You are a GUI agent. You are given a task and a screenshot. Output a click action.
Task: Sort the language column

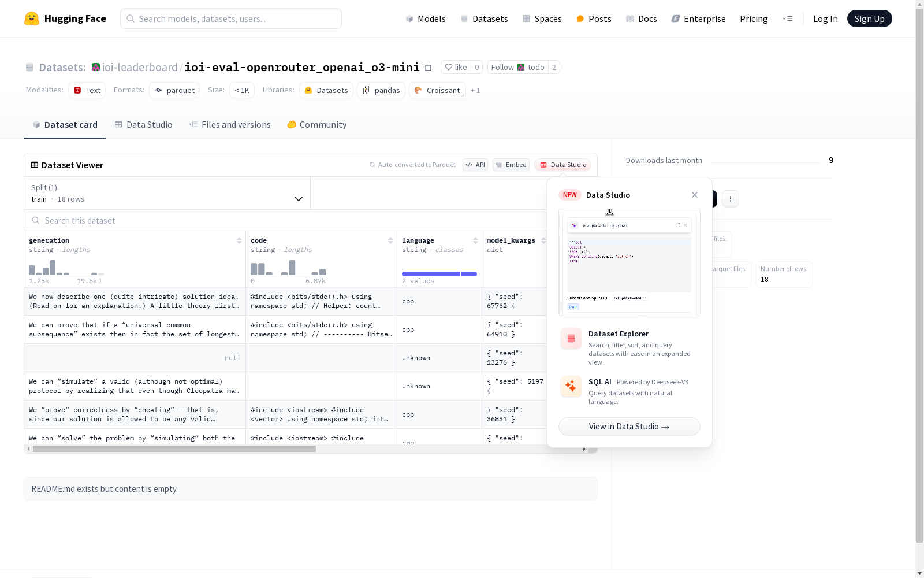(x=475, y=240)
